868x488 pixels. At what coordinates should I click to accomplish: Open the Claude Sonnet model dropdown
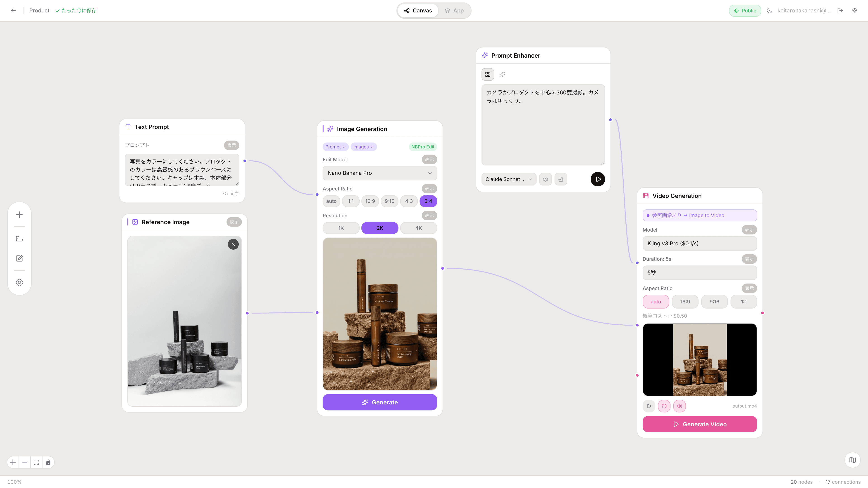coord(508,179)
